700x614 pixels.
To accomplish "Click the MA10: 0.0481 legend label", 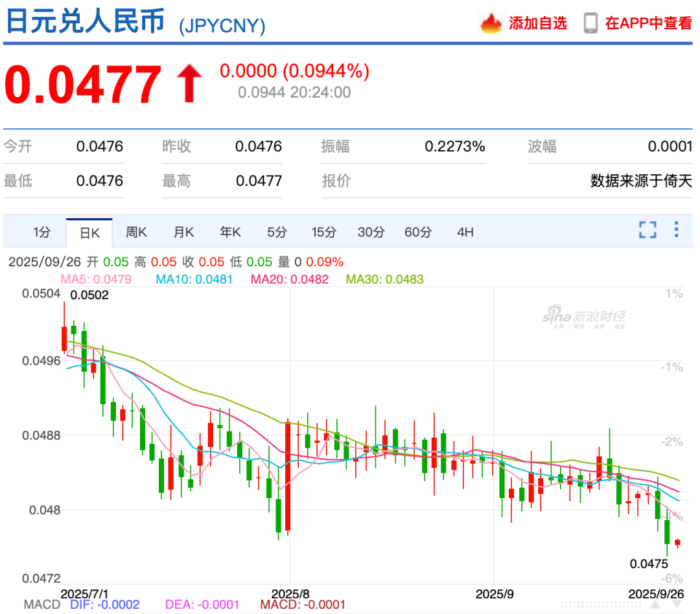I will pos(194,279).
